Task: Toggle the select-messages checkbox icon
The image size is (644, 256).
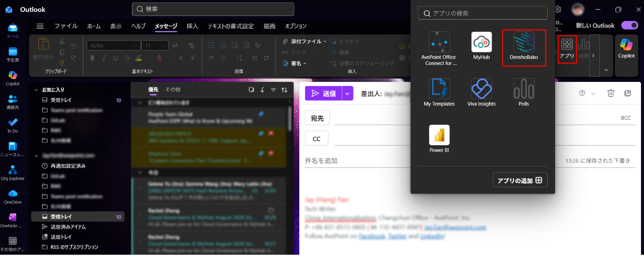Action: point(251,90)
